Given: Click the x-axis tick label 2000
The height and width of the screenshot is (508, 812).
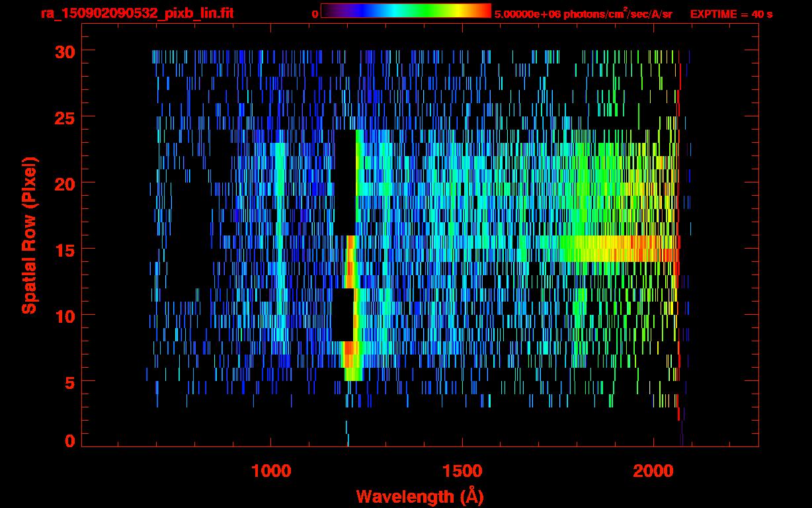Looking at the screenshot, I should [652, 471].
